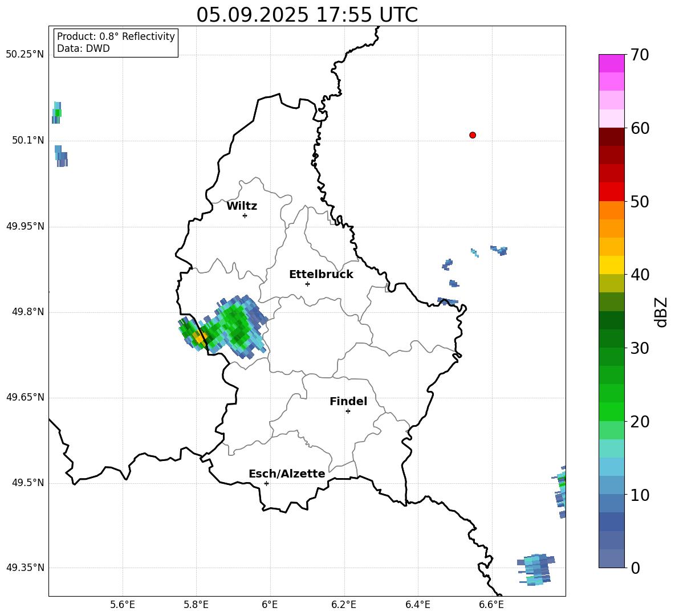Click the 5.6°E longitude label

pos(123,605)
